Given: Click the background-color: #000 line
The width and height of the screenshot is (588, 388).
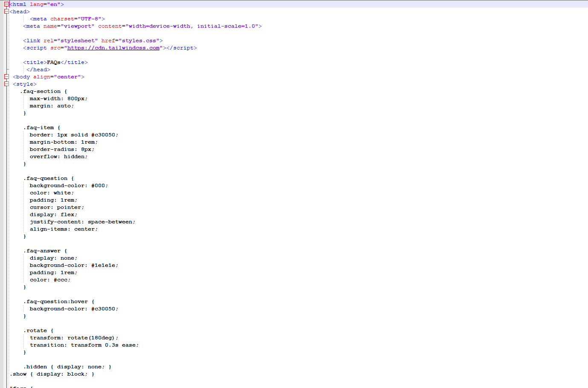Looking at the screenshot, I should (x=69, y=185).
